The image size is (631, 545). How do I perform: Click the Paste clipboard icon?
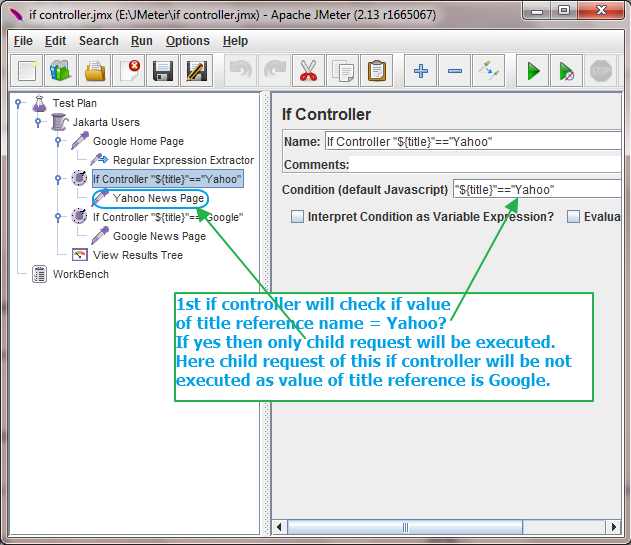(x=377, y=71)
